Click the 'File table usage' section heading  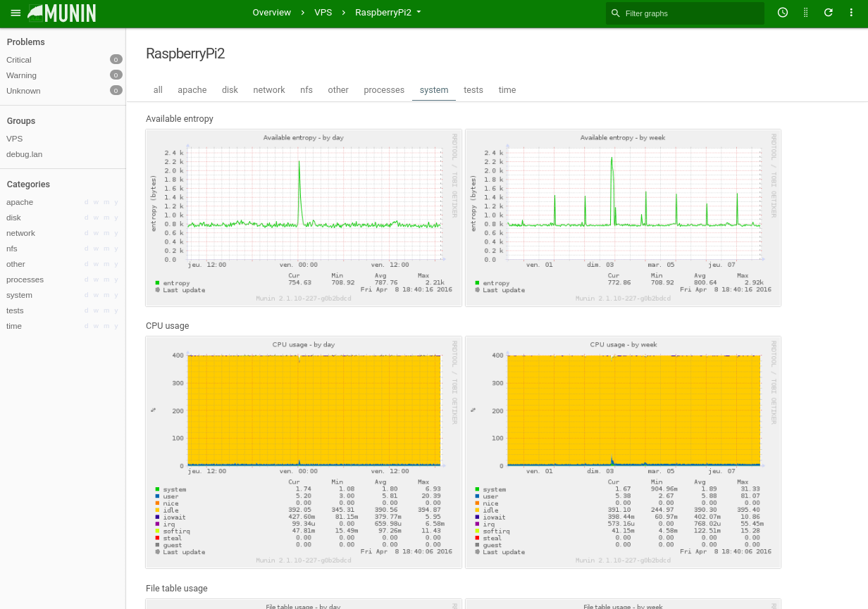[x=177, y=589]
